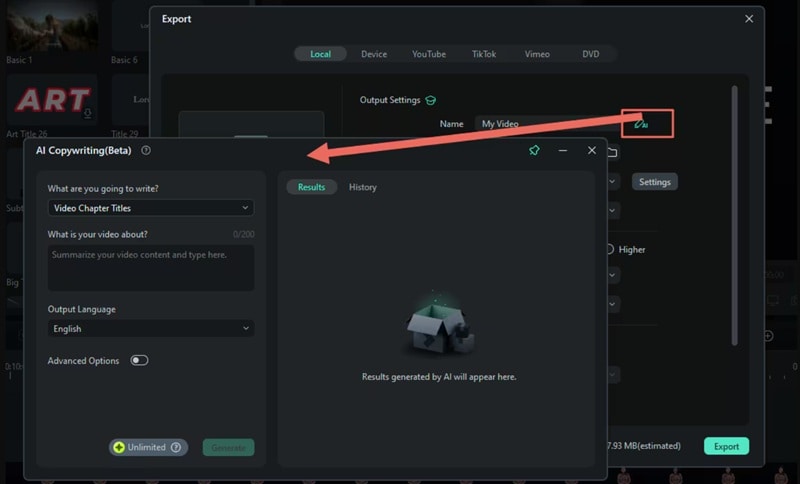Click the green plus icon on Unlimited
Viewport: 800px width, 484px height.
pos(119,447)
